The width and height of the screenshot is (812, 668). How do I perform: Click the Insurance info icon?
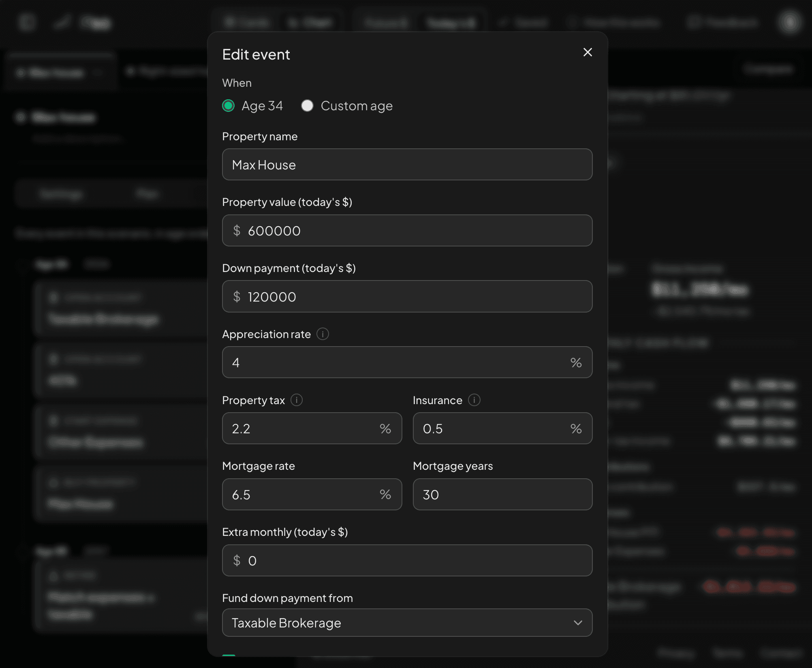[x=474, y=400]
